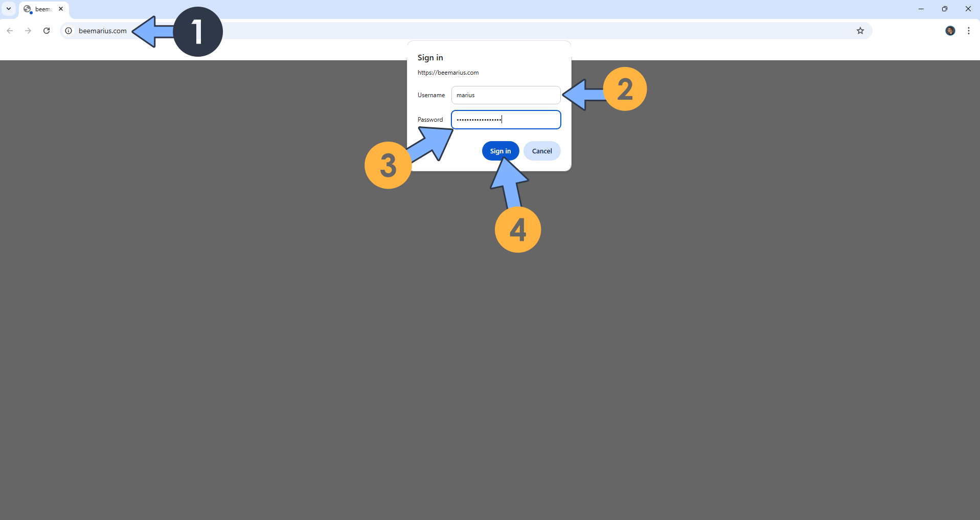Cancel the sign-in dialog
Image resolution: width=980 pixels, height=520 pixels.
point(541,151)
